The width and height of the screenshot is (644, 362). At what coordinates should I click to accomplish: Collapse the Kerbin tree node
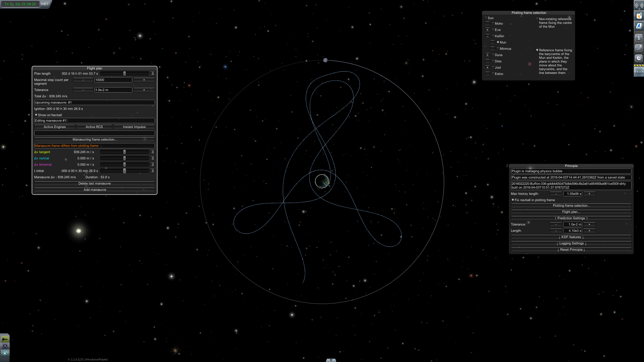tap(487, 36)
